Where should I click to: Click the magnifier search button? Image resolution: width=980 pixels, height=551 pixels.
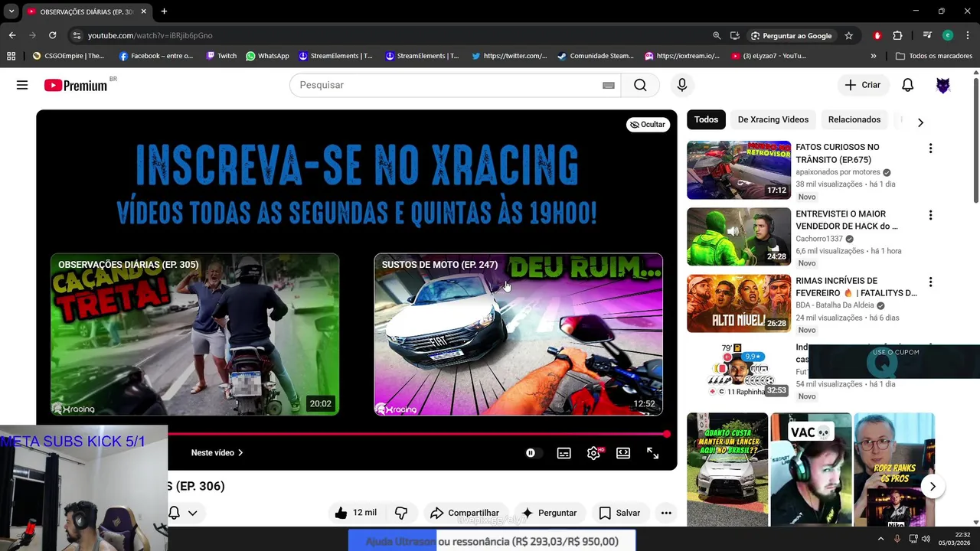[x=640, y=85]
